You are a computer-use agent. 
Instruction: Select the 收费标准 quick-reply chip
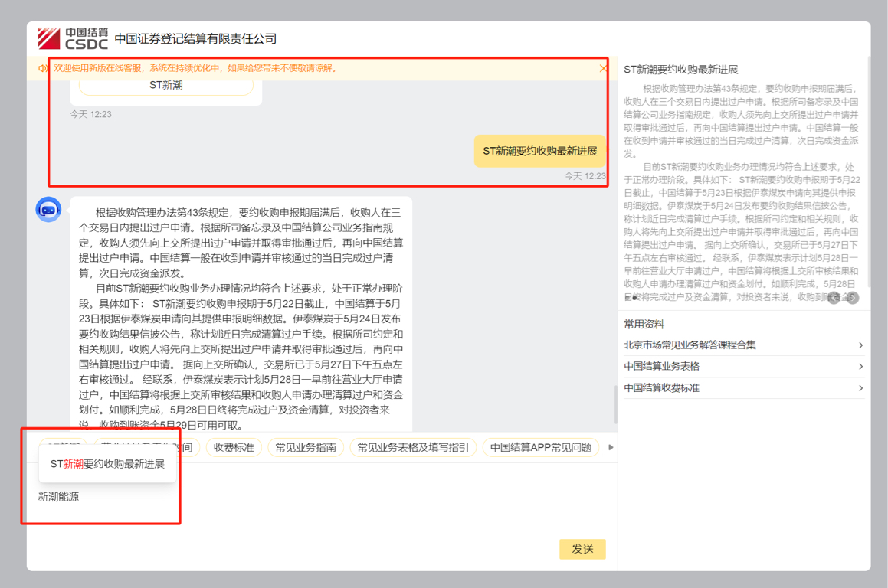coord(234,447)
